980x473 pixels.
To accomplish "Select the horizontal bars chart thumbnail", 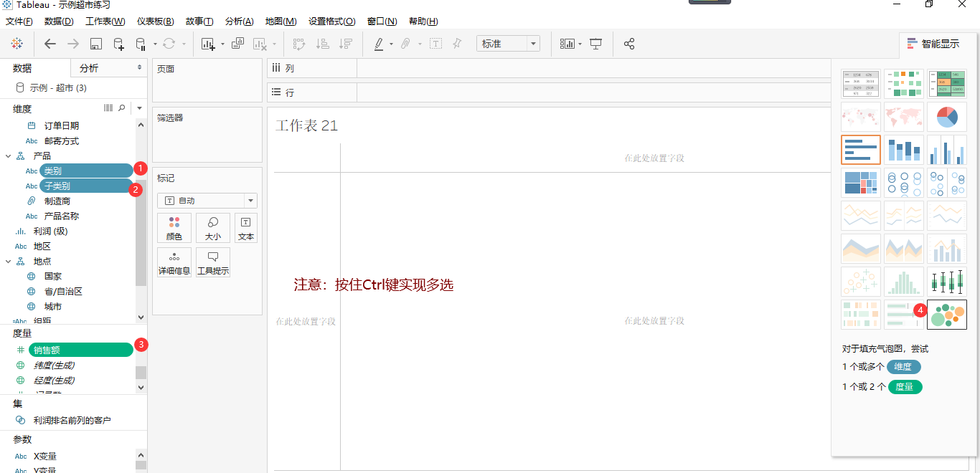I will point(861,149).
